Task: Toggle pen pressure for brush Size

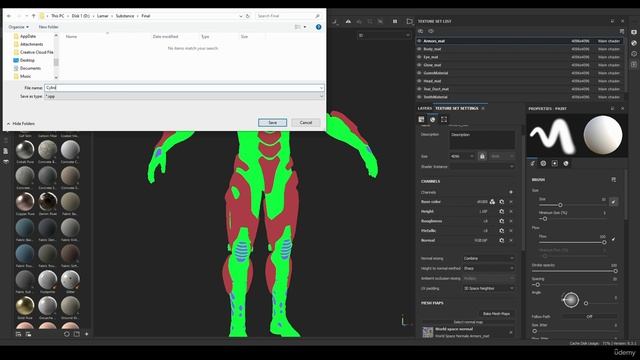Action: coord(613,201)
